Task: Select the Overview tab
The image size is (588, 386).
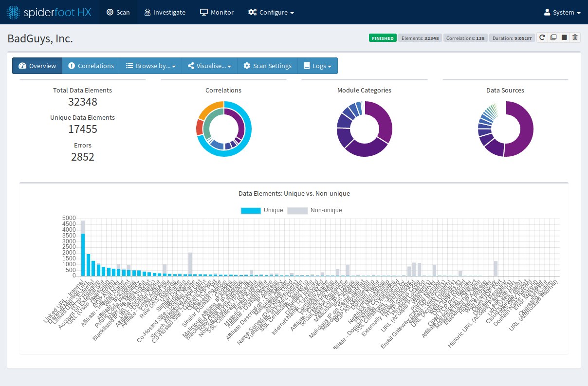Action: [x=37, y=66]
